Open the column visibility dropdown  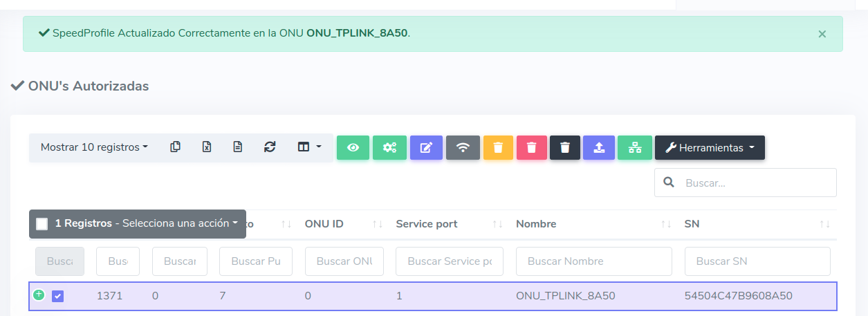click(309, 147)
